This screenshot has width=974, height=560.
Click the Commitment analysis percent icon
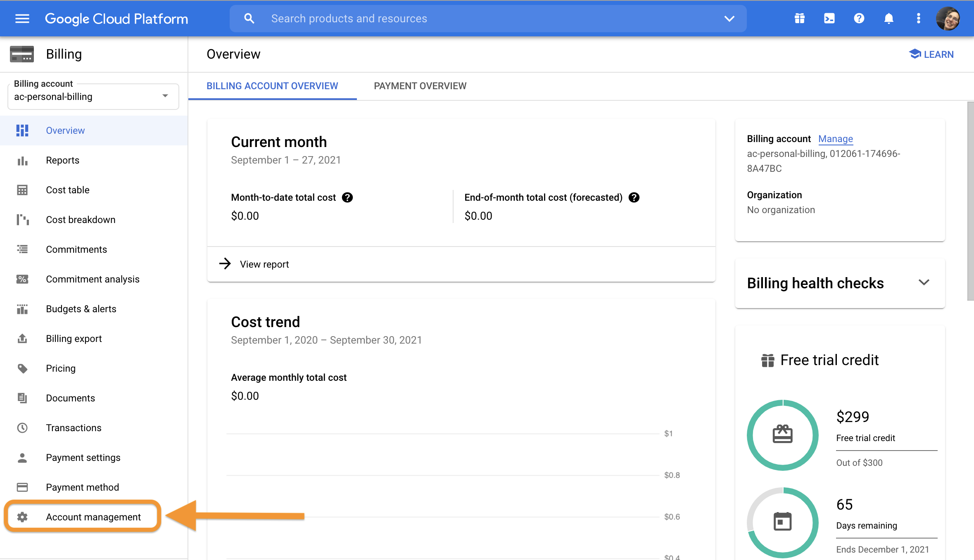tap(22, 279)
